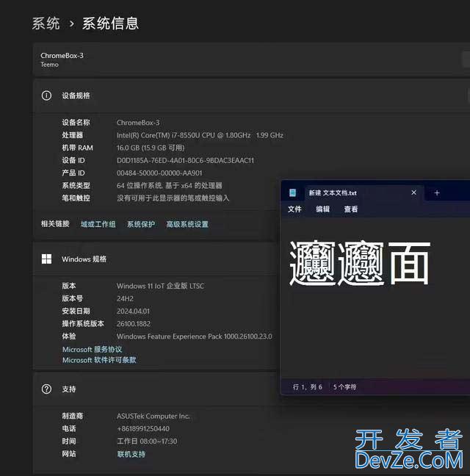Click the RAM value 16.0 GB
The image size is (470, 476).
coord(151,148)
